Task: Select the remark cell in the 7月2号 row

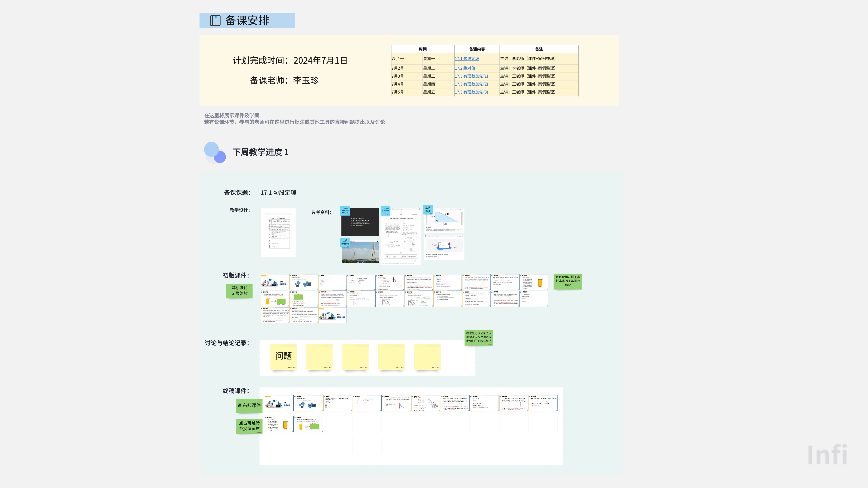Action: point(539,68)
